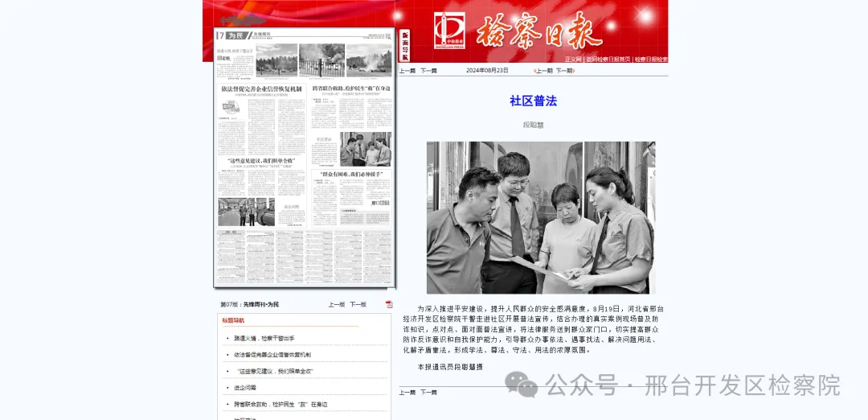This screenshot has width=868, height=420.
Task: Go to previous page 上一版
Action: click(x=337, y=304)
